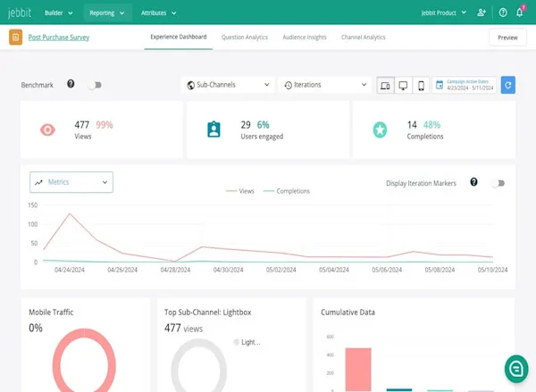Open the Metrics dropdown
The width and height of the screenshot is (536, 392).
pos(71,182)
